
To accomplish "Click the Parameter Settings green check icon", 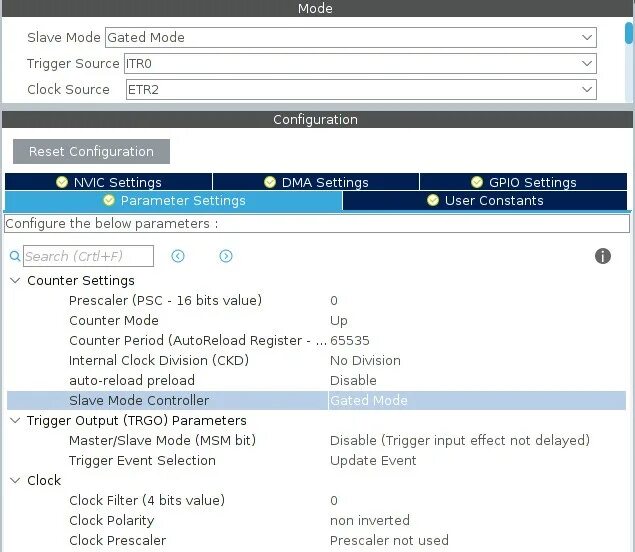I will coord(109,200).
